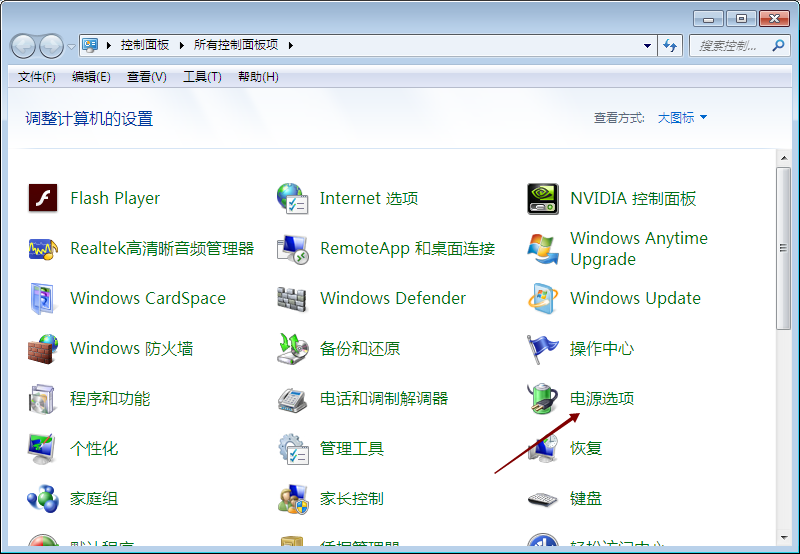Open the Windows Update text link
Screen dimensions: 800x554
(x=635, y=298)
